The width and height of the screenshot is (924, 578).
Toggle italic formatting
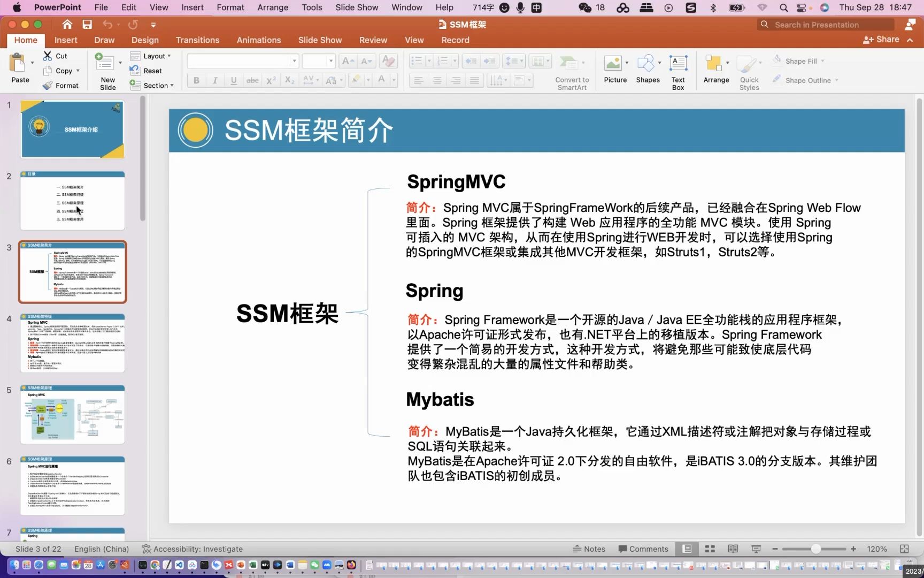214,80
